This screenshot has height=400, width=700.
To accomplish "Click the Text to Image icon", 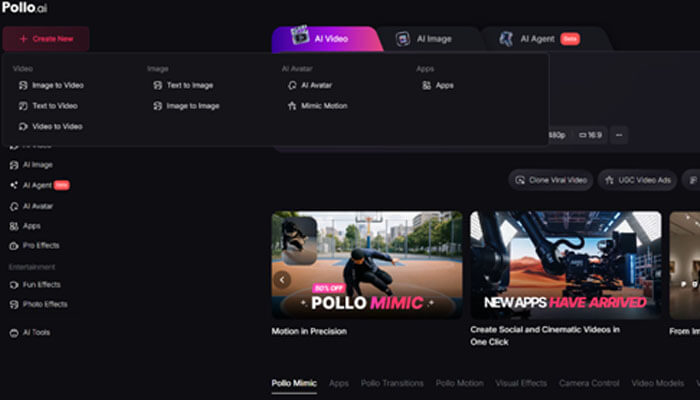I will coord(158,85).
